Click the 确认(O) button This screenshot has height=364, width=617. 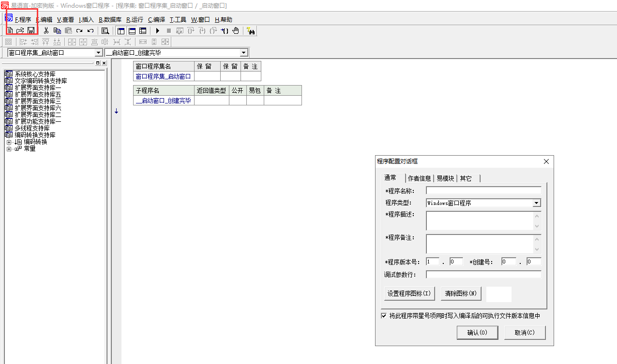point(477,333)
